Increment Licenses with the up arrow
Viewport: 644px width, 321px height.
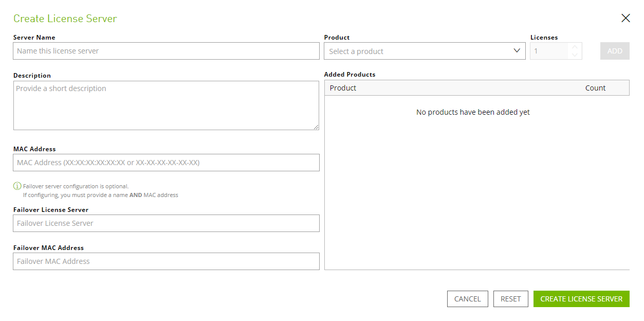(574, 47)
